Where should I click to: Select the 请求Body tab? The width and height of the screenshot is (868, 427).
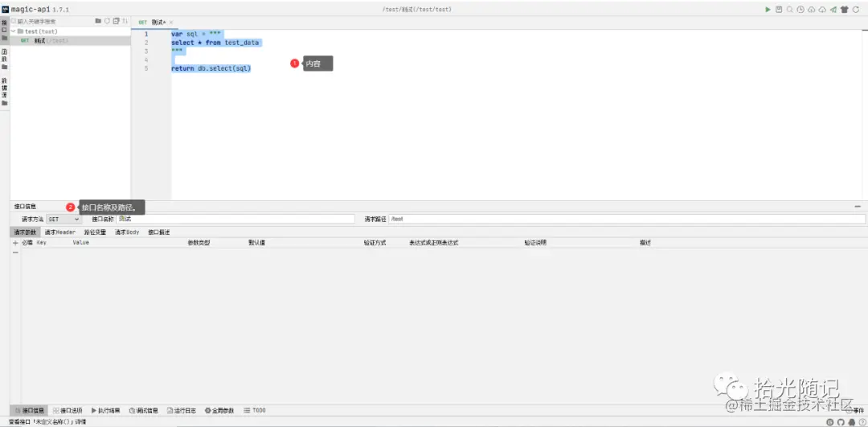pos(127,232)
